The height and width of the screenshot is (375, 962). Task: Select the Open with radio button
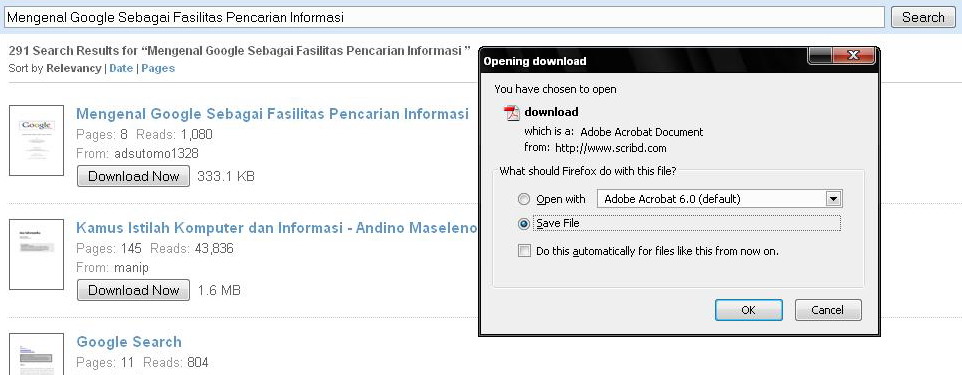click(x=523, y=199)
